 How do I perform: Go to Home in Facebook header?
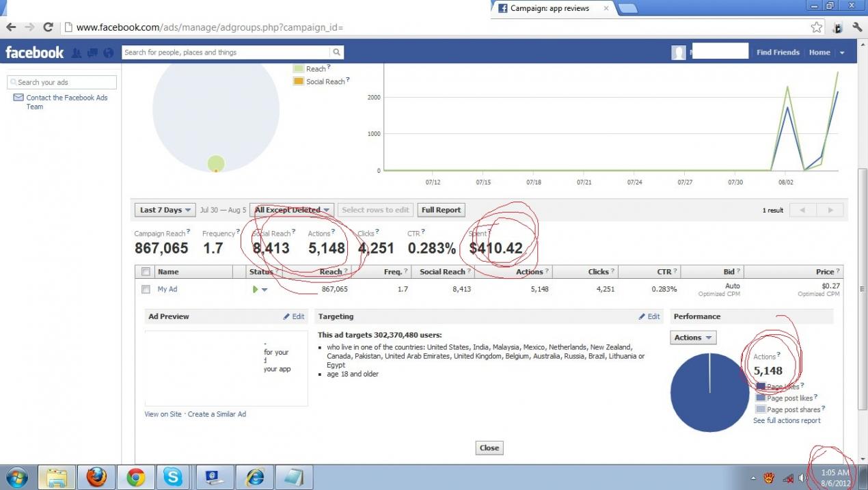pos(819,53)
